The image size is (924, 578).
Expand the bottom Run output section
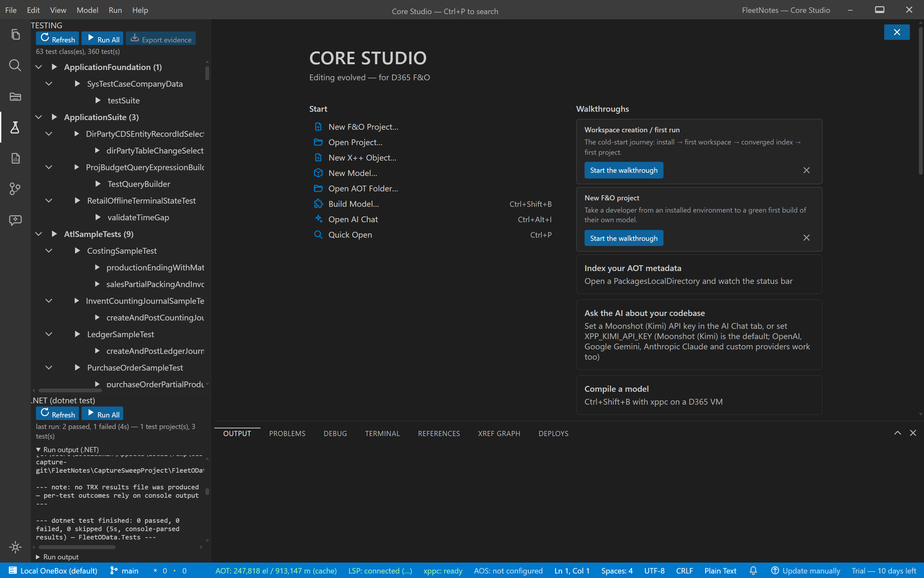tap(57, 557)
